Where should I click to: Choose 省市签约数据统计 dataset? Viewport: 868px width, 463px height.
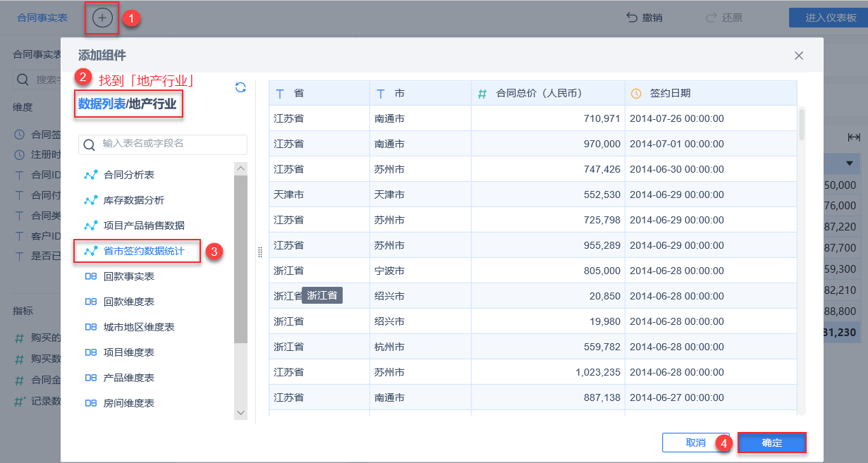point(144,251)
